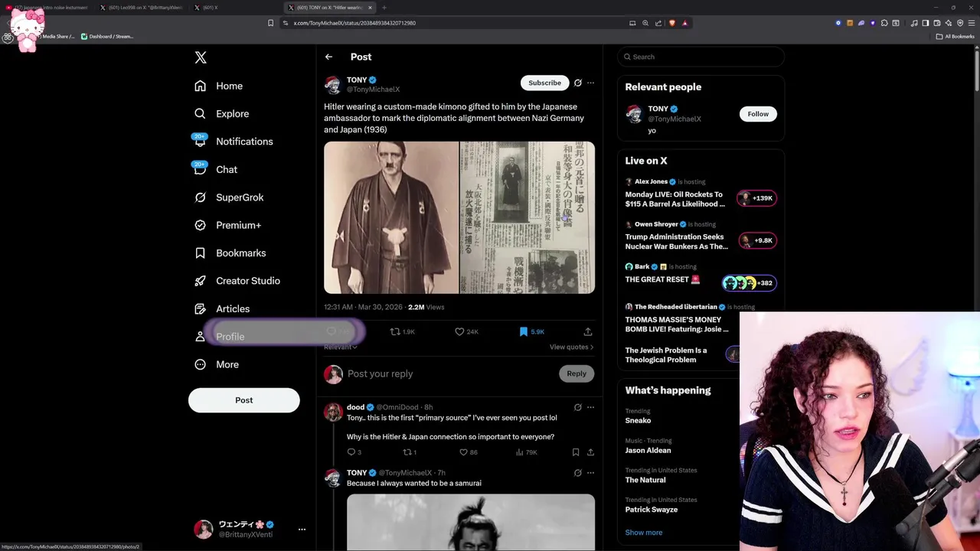
Task: Open the Relevant replies sort dropdown
Action: coord(341,347)
